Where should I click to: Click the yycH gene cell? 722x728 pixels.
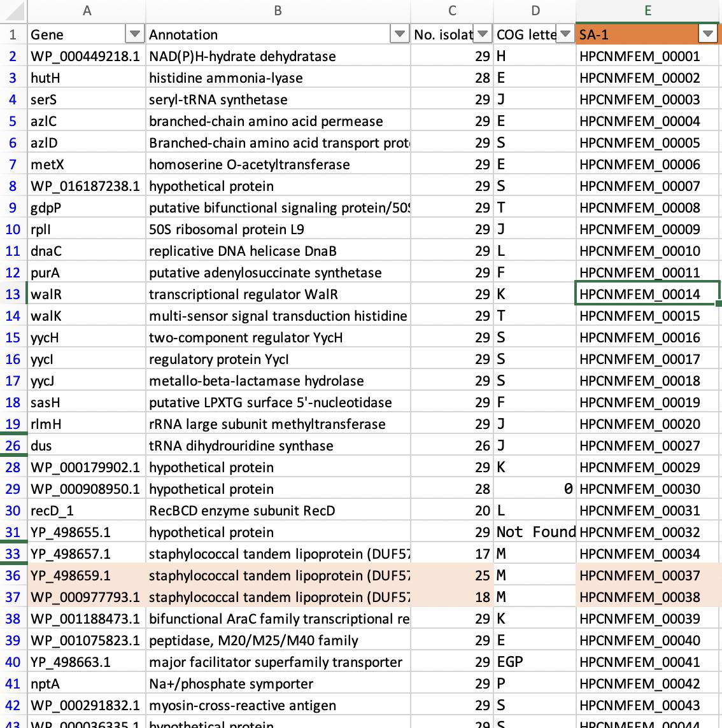(x=87, y=337)
